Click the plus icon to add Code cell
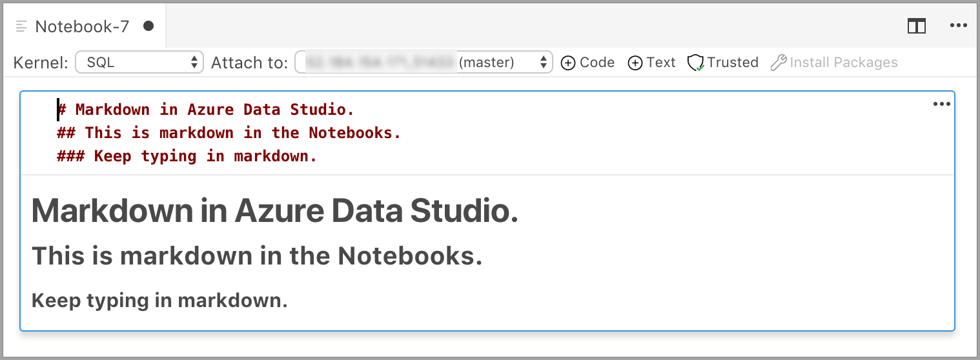 point(568,63)
